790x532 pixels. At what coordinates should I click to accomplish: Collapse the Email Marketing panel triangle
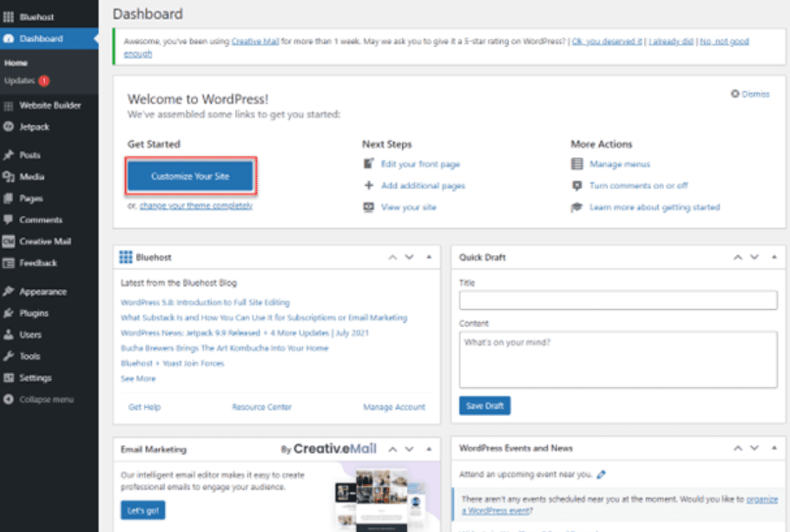click(429, 449)
